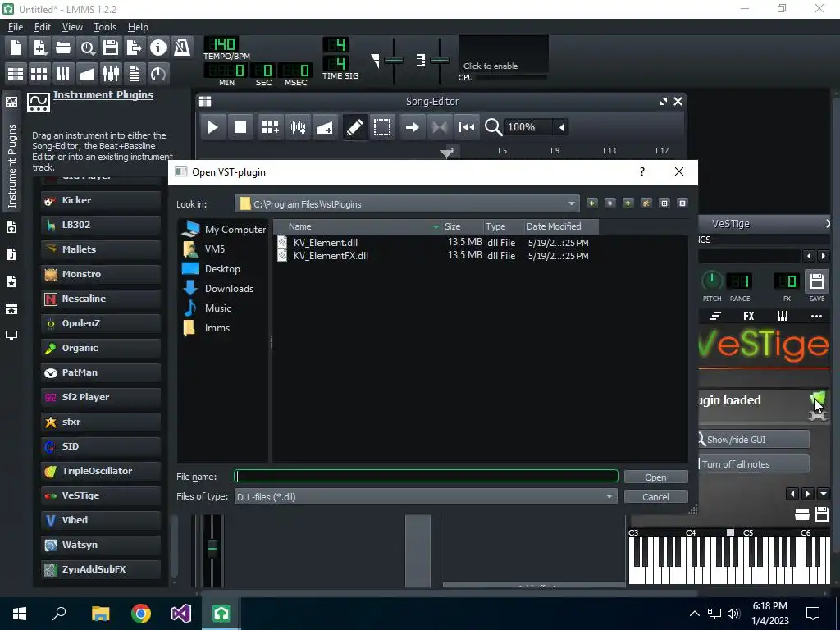Add automation track in Song-Editor
The width and height of the screenshot is (840, 630).
click(325, 127)
